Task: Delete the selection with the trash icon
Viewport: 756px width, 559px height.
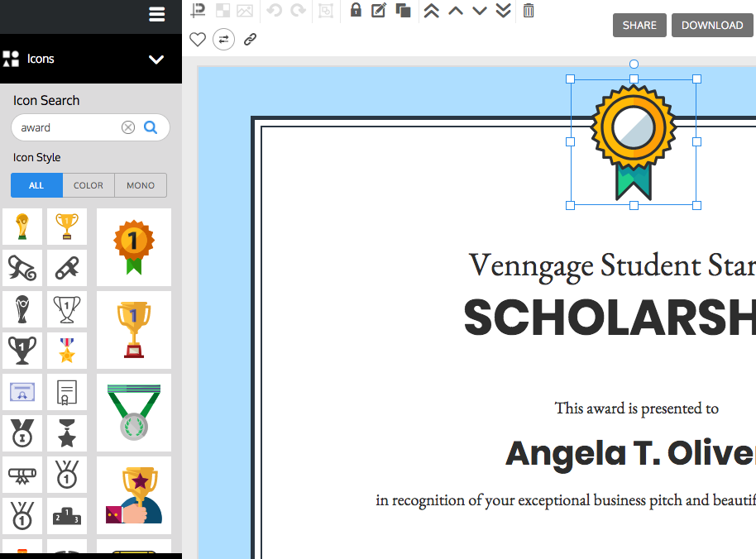Action: click(x=528, y=11)
